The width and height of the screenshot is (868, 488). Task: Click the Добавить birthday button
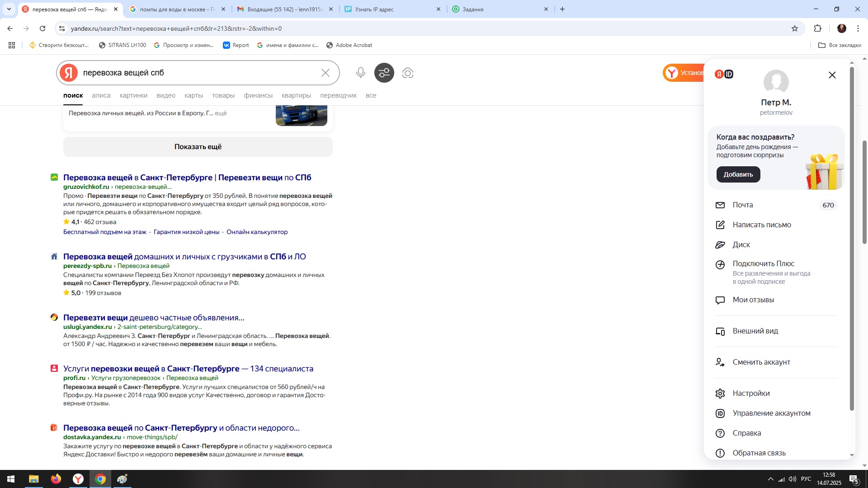[x=738, y=174]
